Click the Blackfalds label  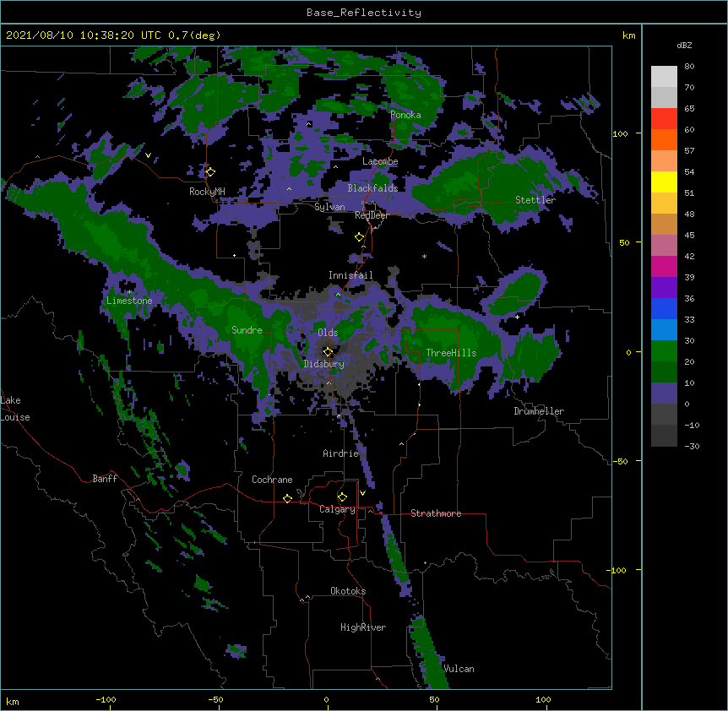point(372,188)
